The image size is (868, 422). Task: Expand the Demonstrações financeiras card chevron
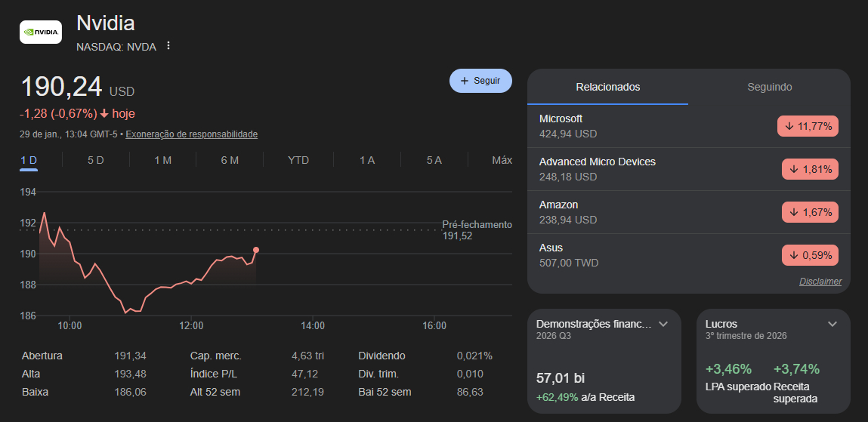click(x=663, y=324)
